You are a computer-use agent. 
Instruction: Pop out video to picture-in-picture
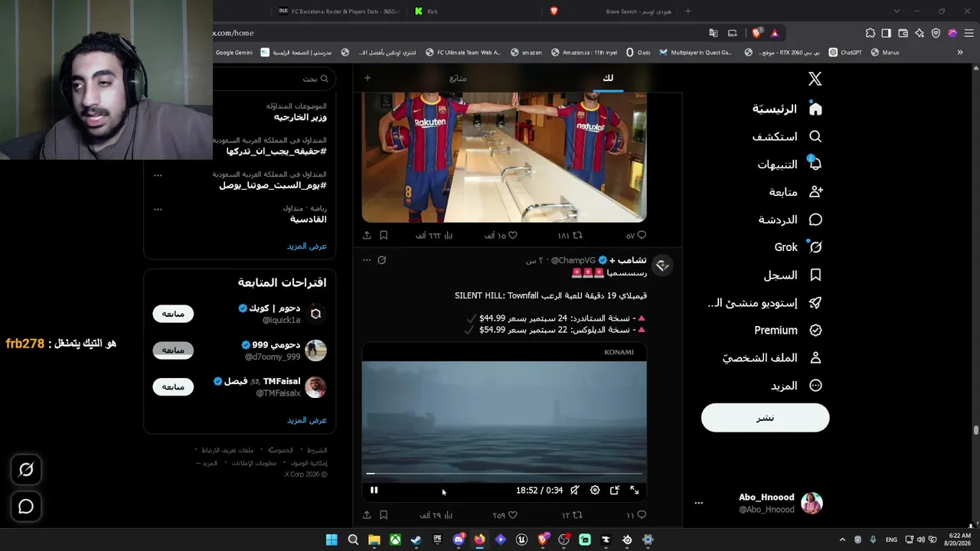(615, 491)
